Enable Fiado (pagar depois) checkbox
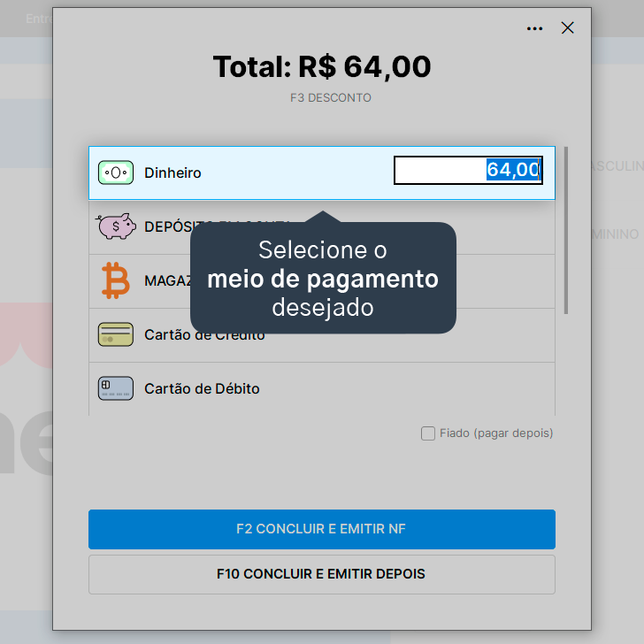Viewport: 644px width, 644px height. point(428,433)
